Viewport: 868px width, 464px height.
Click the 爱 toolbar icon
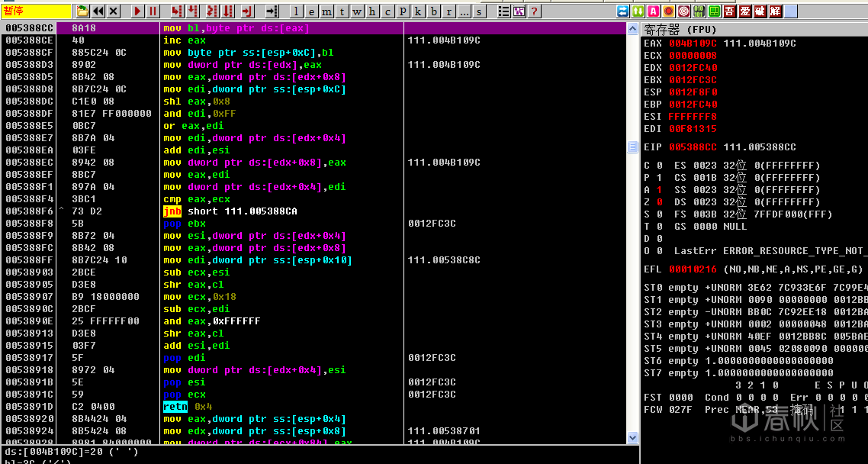(x=745, y=11)
